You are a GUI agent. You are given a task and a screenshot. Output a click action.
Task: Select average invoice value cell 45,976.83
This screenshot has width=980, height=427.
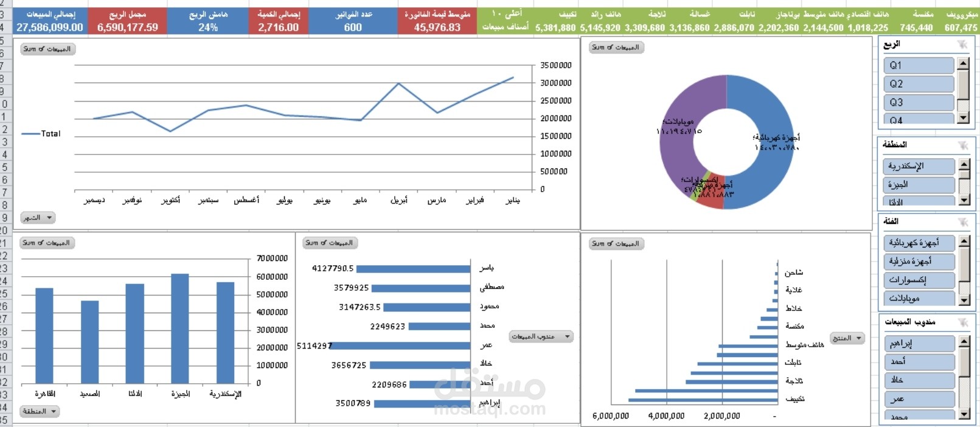point(437,27)
